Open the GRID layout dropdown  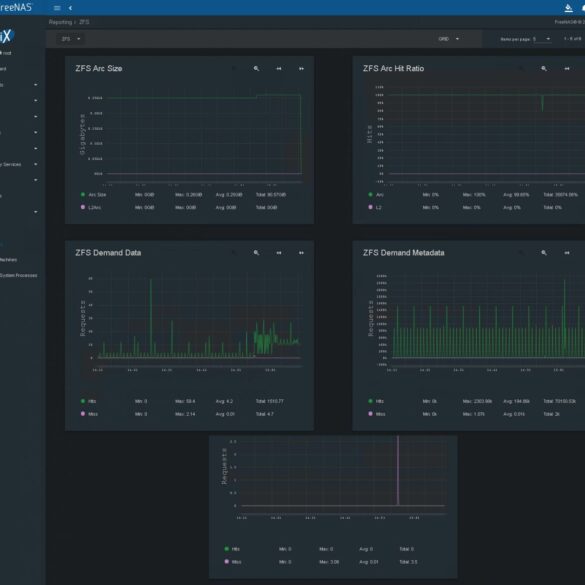pyautogui.click(x=448, y=39)
